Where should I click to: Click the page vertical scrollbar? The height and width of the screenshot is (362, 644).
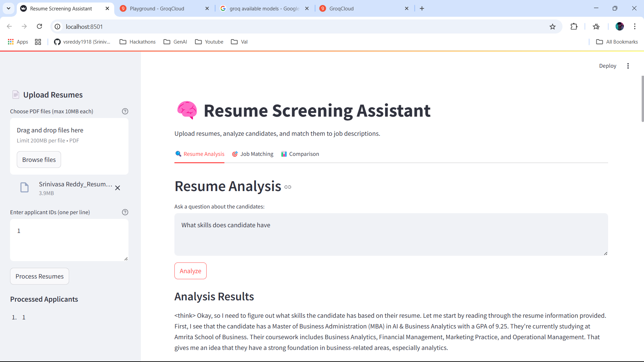pos(642,99)
